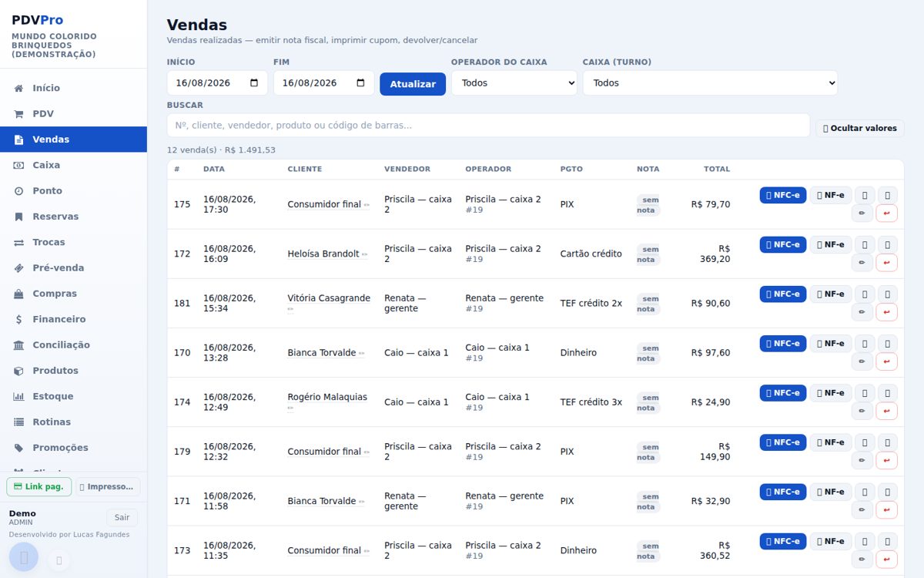Click the Buscar search field
Screen dimensions: 924x578
point(488,126)
